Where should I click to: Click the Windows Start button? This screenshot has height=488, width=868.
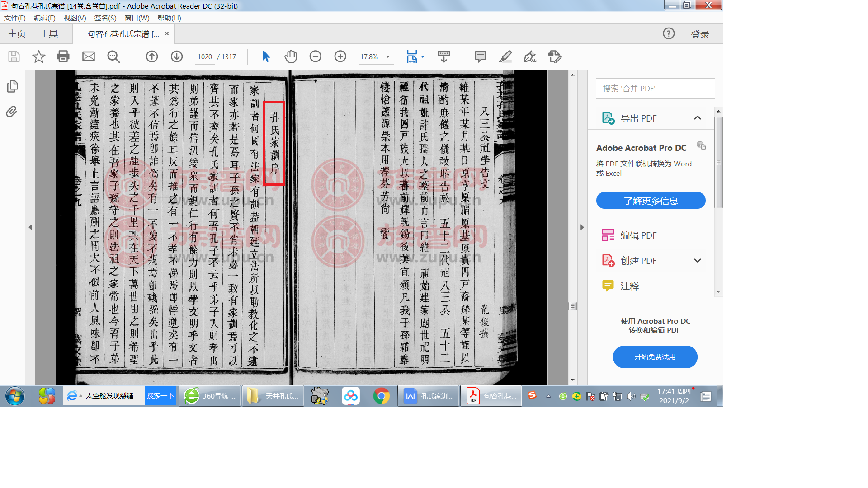pos(15,396)
